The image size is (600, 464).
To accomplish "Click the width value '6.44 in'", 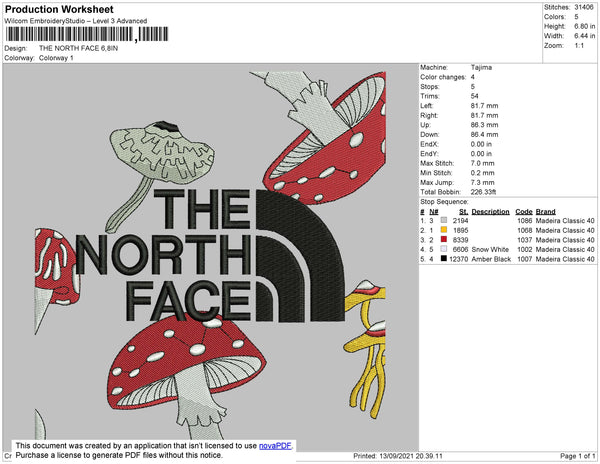I will tap(584, 36).
